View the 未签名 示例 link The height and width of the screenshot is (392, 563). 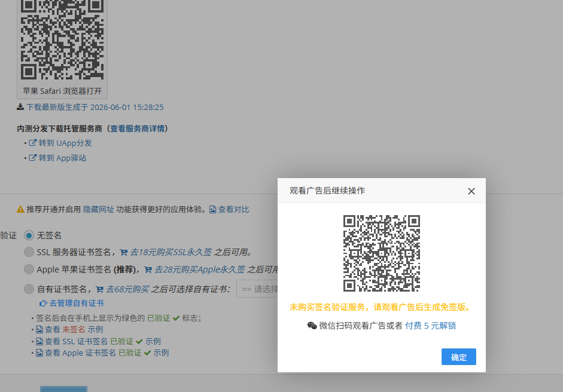tap(74, 329)
